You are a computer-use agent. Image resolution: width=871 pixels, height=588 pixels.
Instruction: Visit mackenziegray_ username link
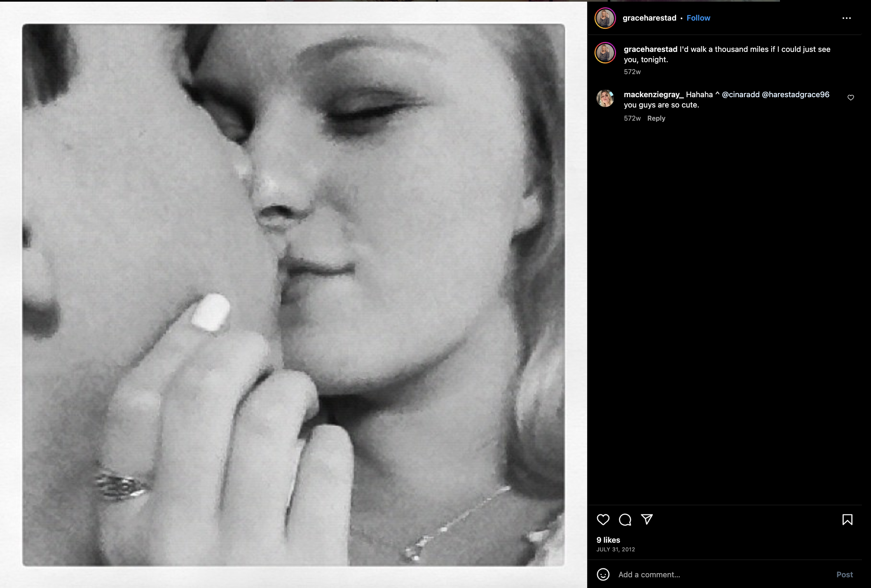(x=653, y=95)
